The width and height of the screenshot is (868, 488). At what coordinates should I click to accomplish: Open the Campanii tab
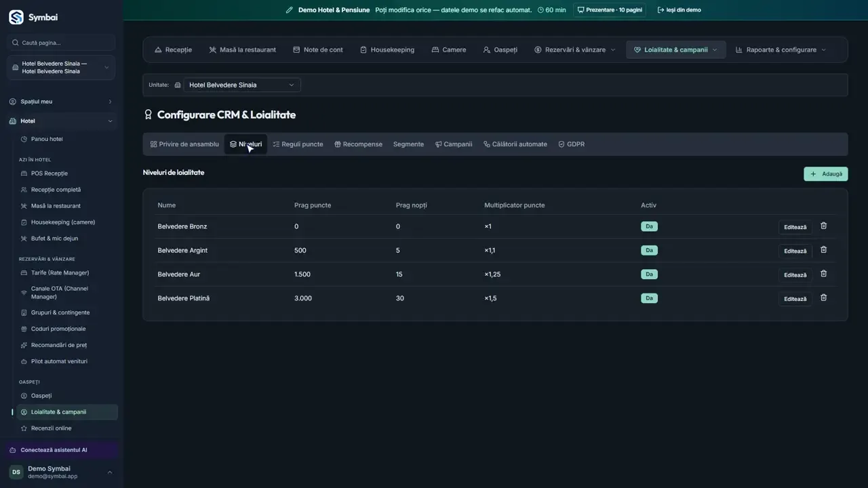(454, 144)
